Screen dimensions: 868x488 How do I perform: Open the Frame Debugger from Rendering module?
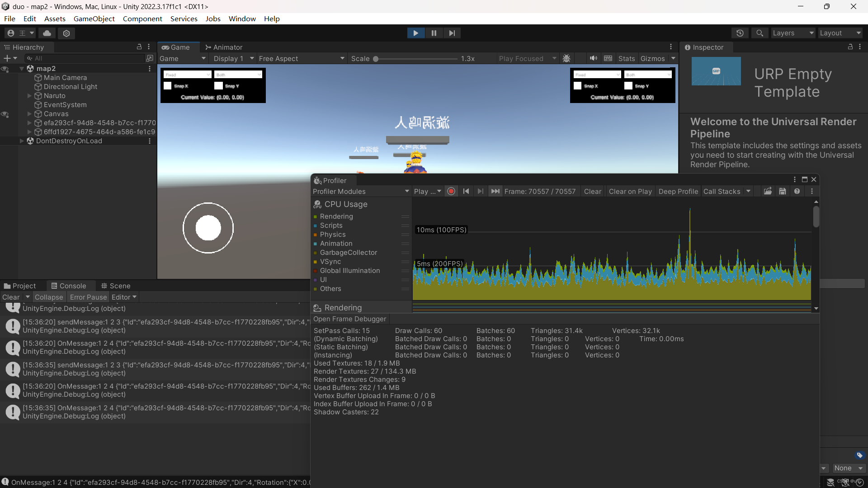tap(349, 319)
